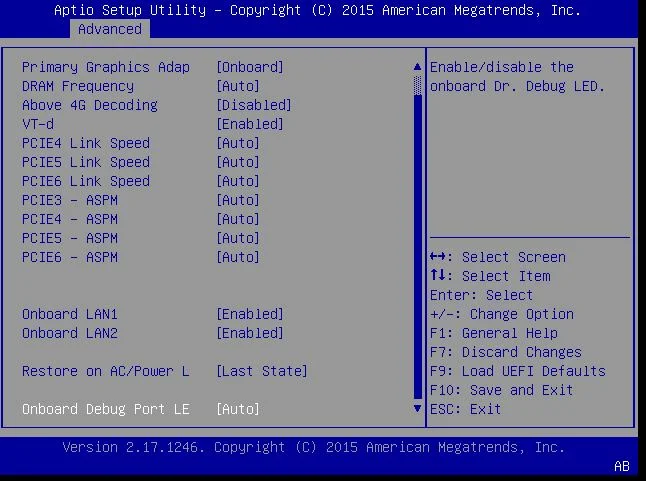The image size is (646, 481).
Task: Click the Enter: Select hint
Action: point(482,295)
